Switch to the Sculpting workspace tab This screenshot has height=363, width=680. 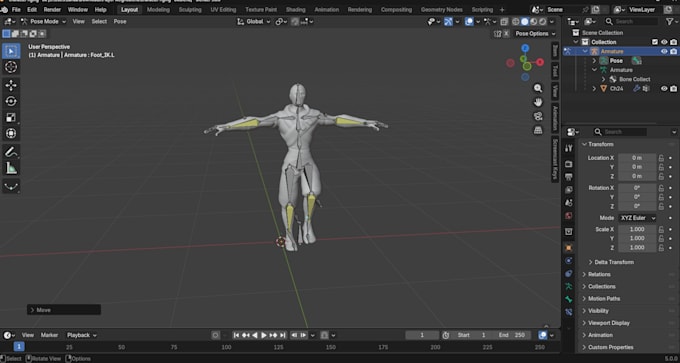pyautogui.click(x=190, y=10)
